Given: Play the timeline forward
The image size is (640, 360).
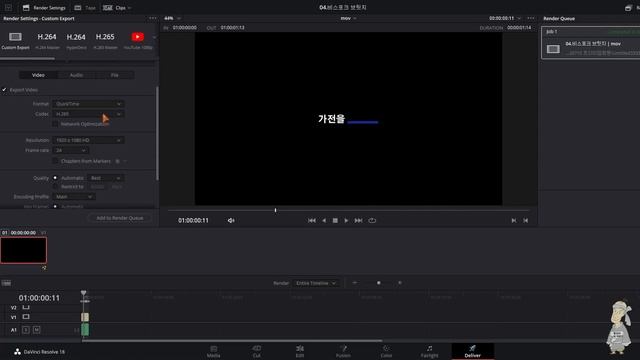Looking at the screenshot, I should click(346, 220).
